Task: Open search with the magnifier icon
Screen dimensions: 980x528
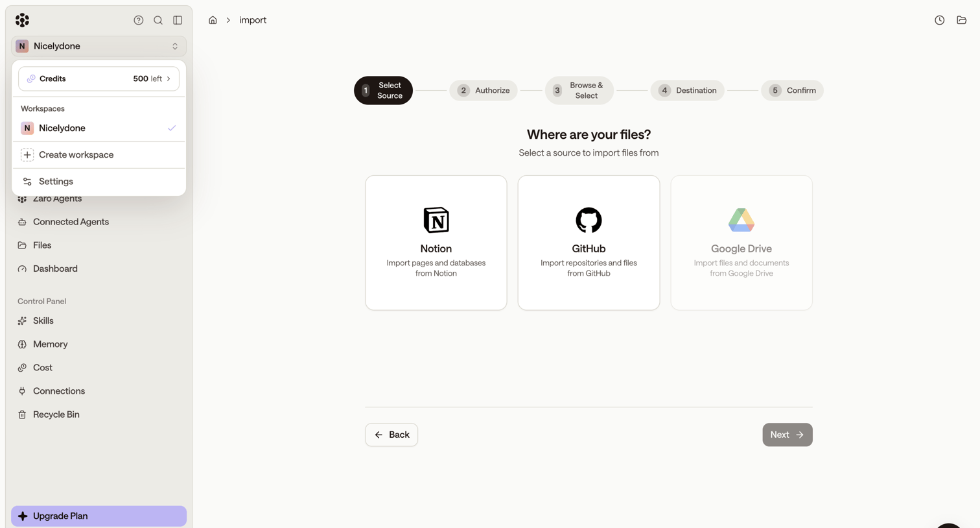Action: click(158, 20)
